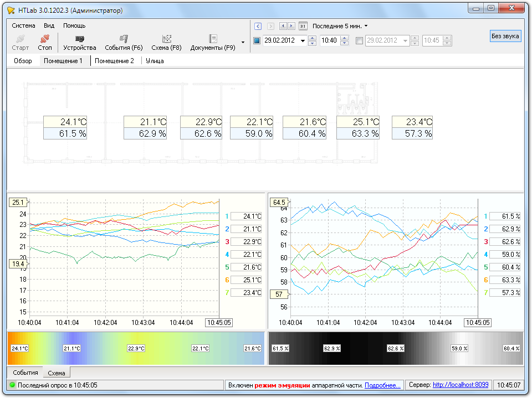The width and height of the screenshot is (532, 398).
Task: Click the 25.1°C sensor box on plan
Action: tap(358, 127)
